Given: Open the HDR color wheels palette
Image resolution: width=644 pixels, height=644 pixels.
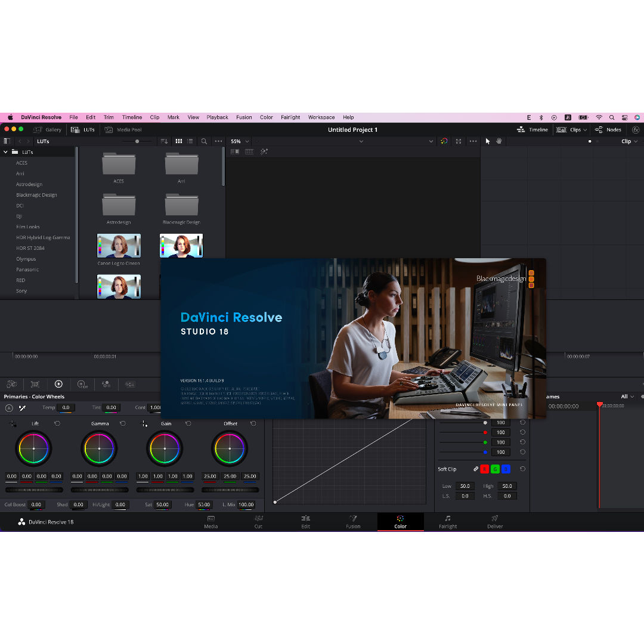Looking at the screenshot, I should point(82,384).
